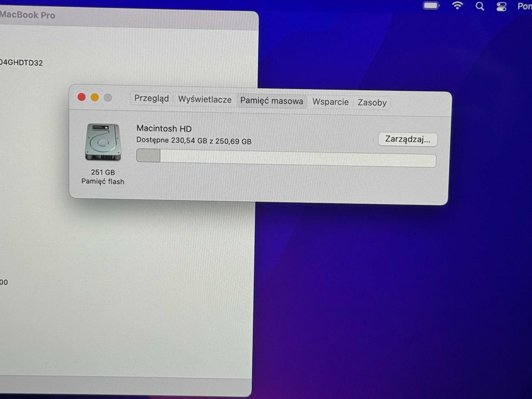Click the Macintosh HD label
The width and height of the screenshot is (532, 399).
pyautogui.click(x=164, y=129)
